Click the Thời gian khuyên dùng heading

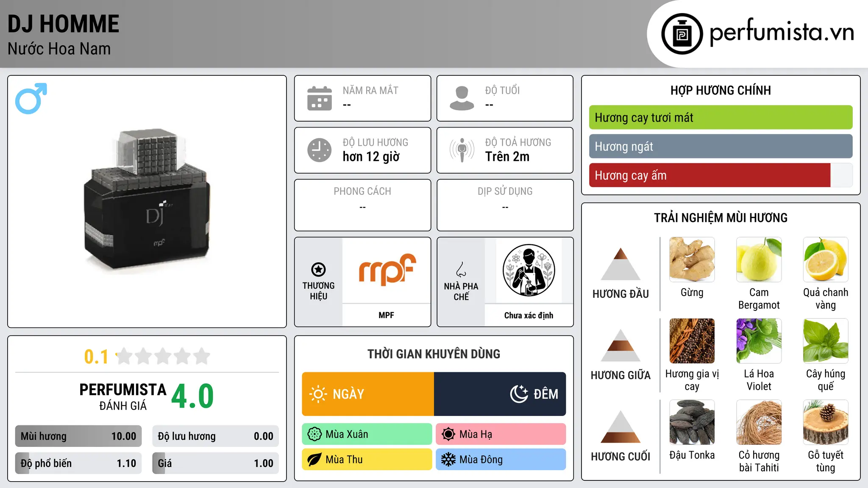pos(434,354)
